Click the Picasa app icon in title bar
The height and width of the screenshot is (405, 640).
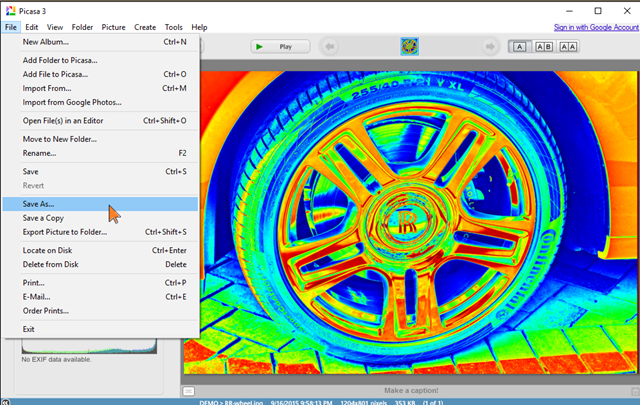pyautogui.click(x=10, y=10)
